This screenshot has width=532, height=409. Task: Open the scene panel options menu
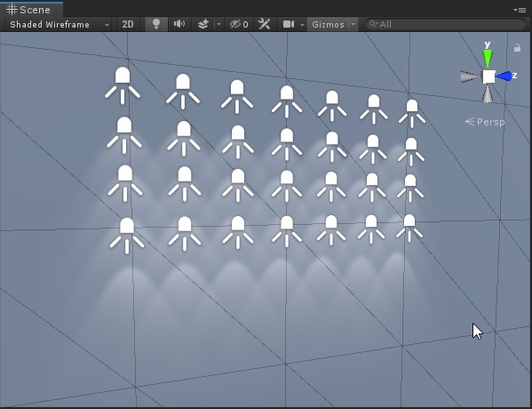coord(520,10)
